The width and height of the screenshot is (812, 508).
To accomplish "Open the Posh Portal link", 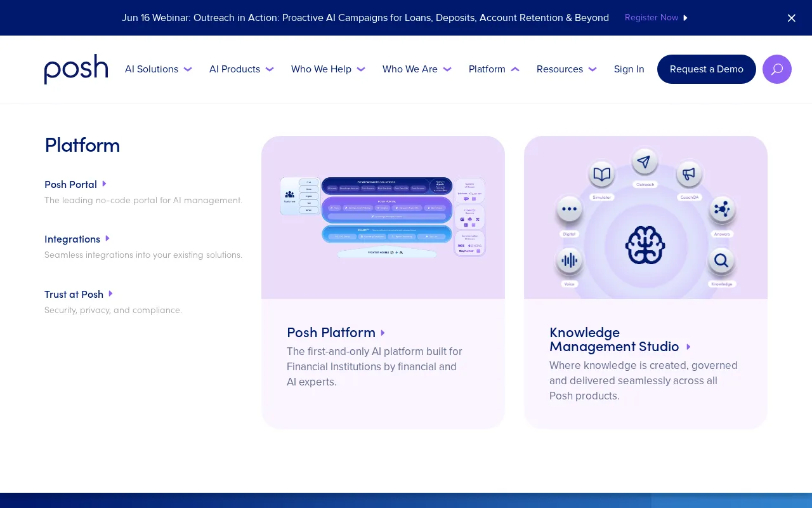I will [70, 184].
